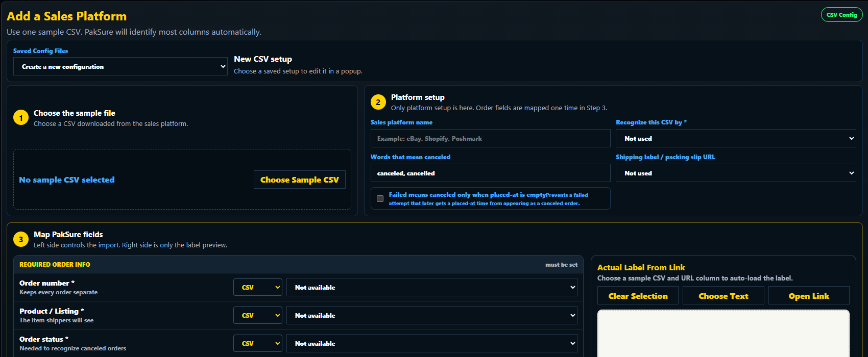Open the Saved Config Files dropdown

pyautogui.click(x=120, y=66)
